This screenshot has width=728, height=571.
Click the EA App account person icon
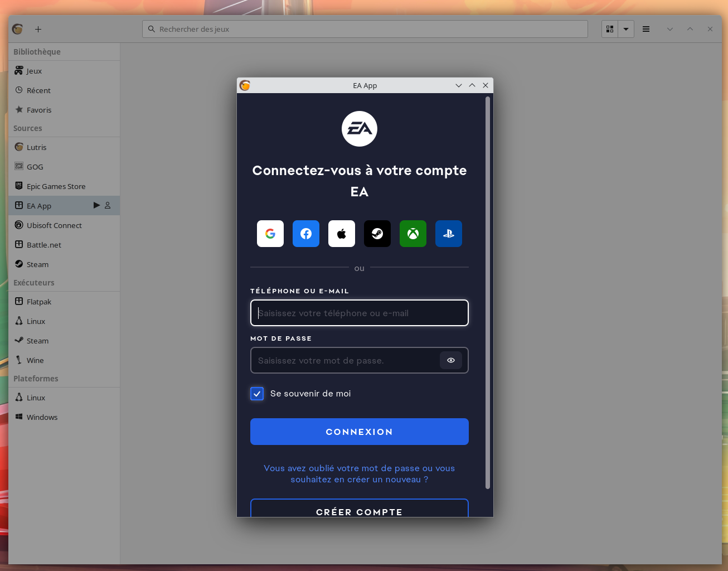coord(108,205)
